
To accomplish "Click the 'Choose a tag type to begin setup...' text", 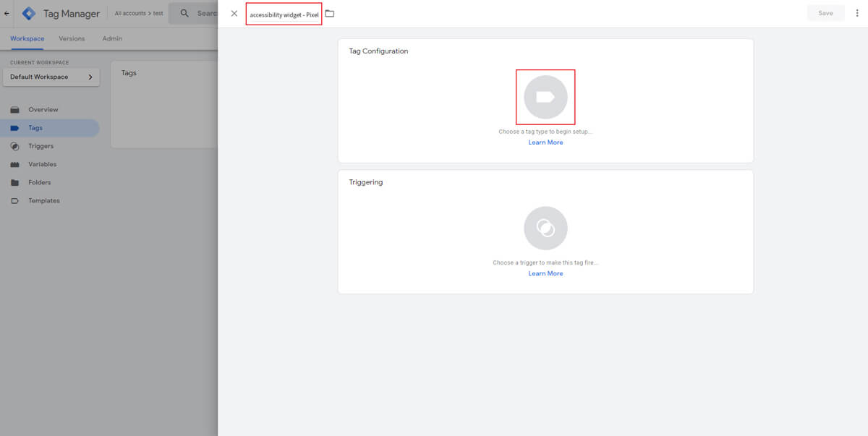I will [x=545, y=132].
